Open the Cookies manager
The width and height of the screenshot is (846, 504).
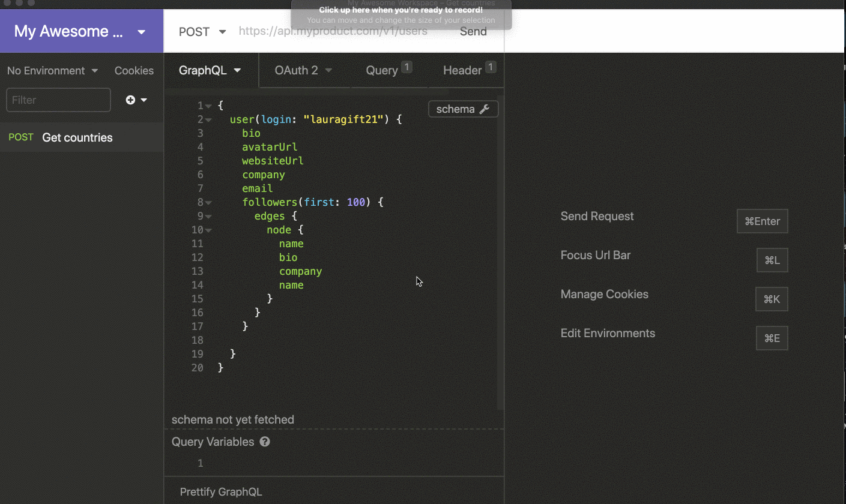(134, 71)
